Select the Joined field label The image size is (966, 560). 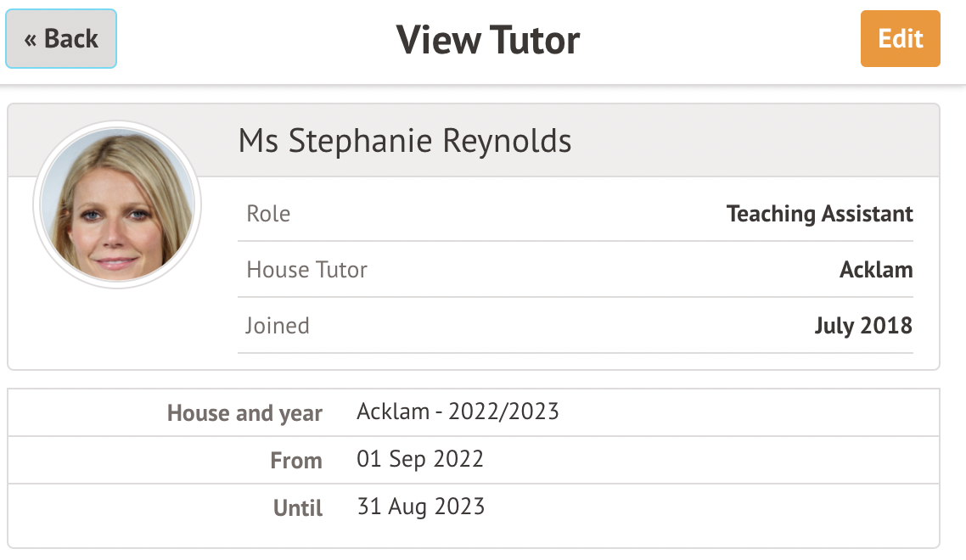pyautogui.click(x=278, y=326)
